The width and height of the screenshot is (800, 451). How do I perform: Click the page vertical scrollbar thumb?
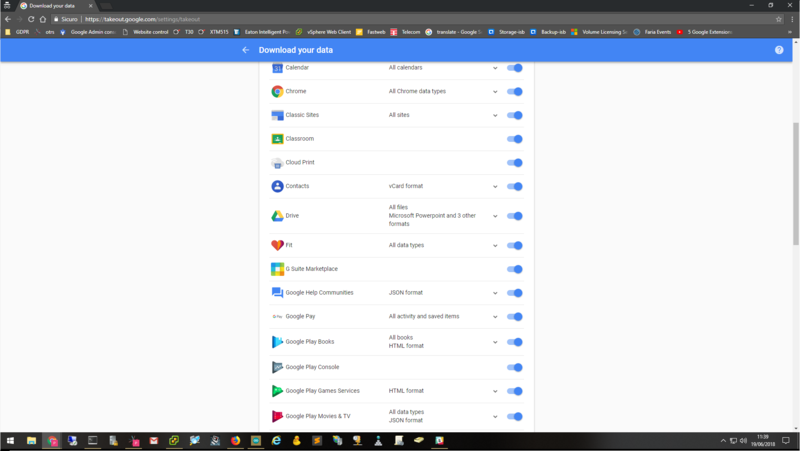[796, 184]
